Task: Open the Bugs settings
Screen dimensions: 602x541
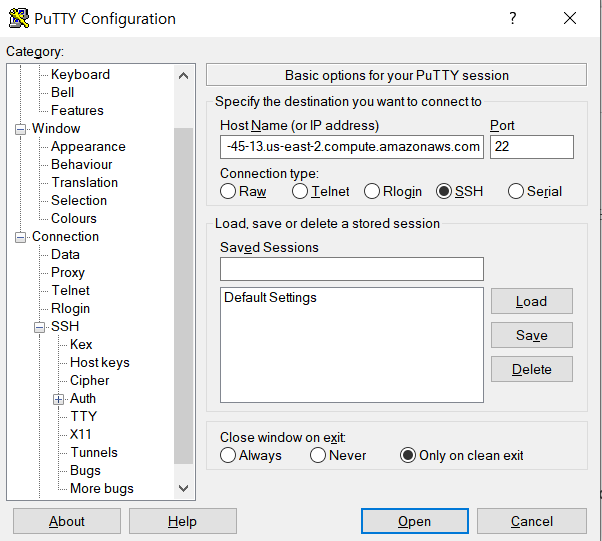Action: pos(85,470)
